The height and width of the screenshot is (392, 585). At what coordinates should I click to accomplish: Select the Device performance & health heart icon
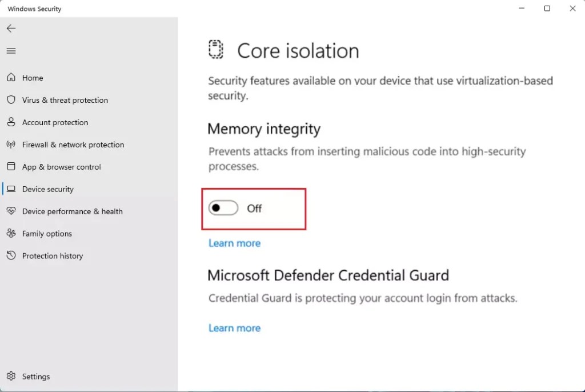11,211
